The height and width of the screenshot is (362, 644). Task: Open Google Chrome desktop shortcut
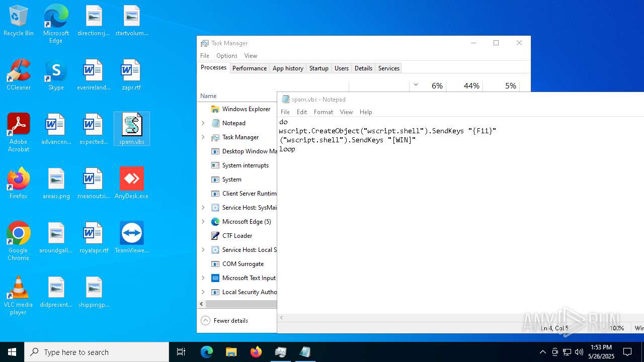pyautogui.click(x=19, y=241)
